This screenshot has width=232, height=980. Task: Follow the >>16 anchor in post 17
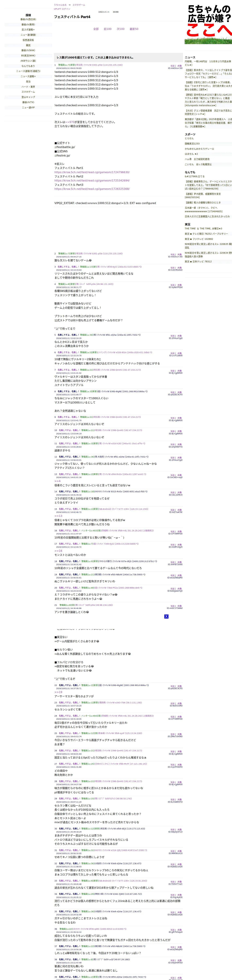(58, 551)
